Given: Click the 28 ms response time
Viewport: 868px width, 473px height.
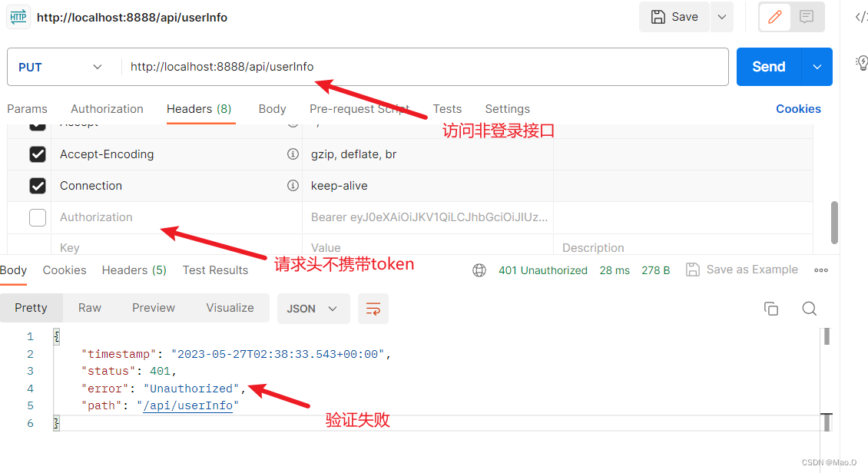Looking at the screenshot, I should (x=615, y=270).
